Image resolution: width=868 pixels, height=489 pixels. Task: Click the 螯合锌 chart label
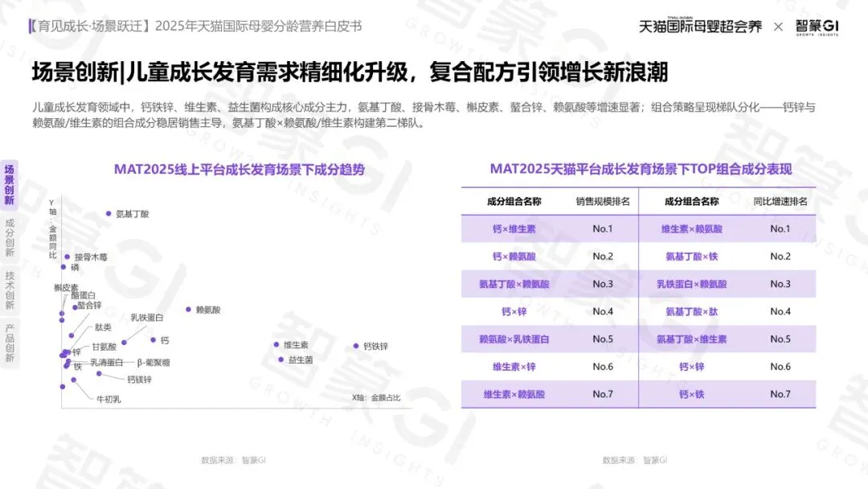tap(89, 305)
